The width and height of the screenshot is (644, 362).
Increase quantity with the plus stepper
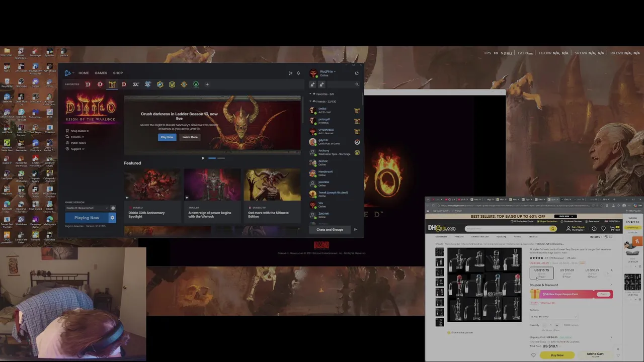[x=556, y=325]
